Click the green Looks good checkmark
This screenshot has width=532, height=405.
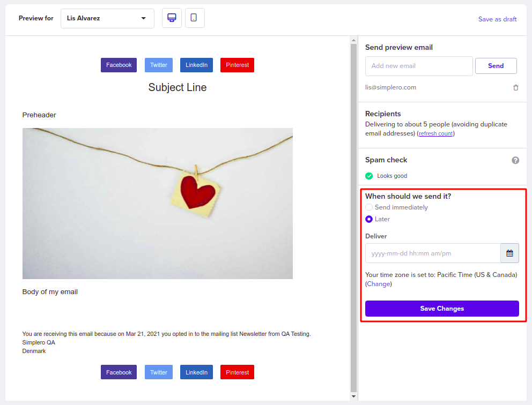click(369, 176)
